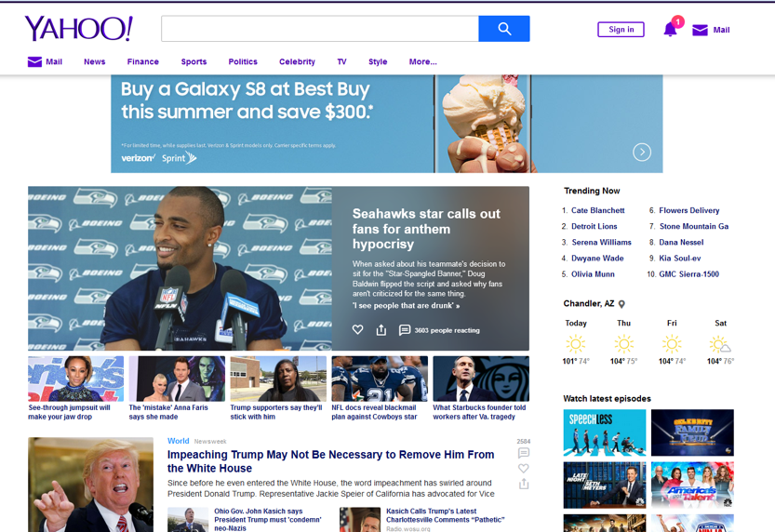Viewport: 775px width, 532px height.
Task: Go to the Celebrity section
Action: [297, 62]
